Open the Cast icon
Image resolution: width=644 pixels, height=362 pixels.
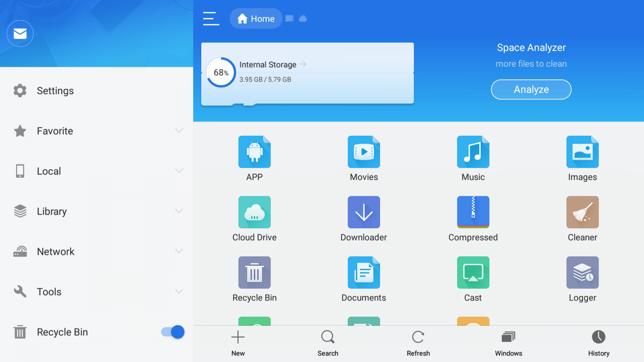[x=473, y=272]
